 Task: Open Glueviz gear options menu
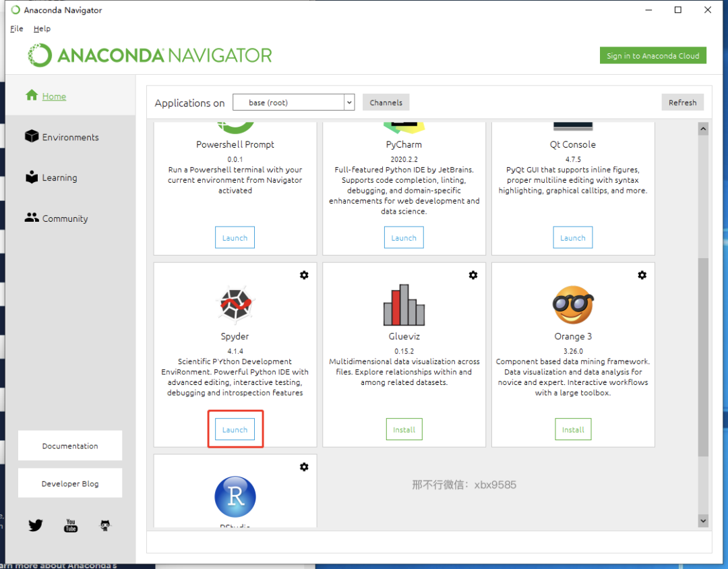473,275
